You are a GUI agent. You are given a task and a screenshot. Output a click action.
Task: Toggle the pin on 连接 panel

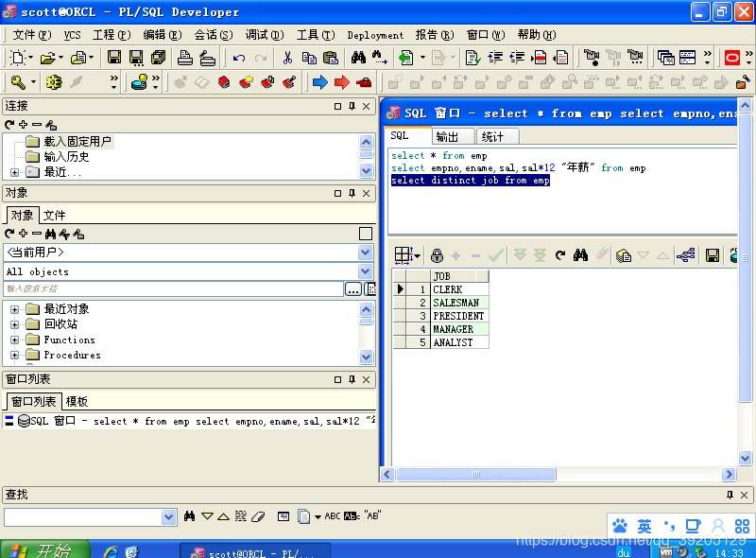(352, 106)
